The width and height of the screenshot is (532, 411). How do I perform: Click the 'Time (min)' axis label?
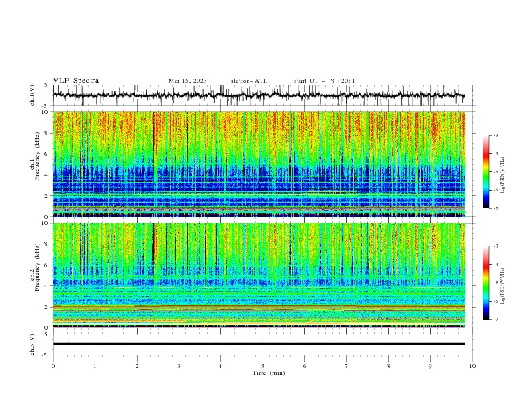click(x=269, y=373)
